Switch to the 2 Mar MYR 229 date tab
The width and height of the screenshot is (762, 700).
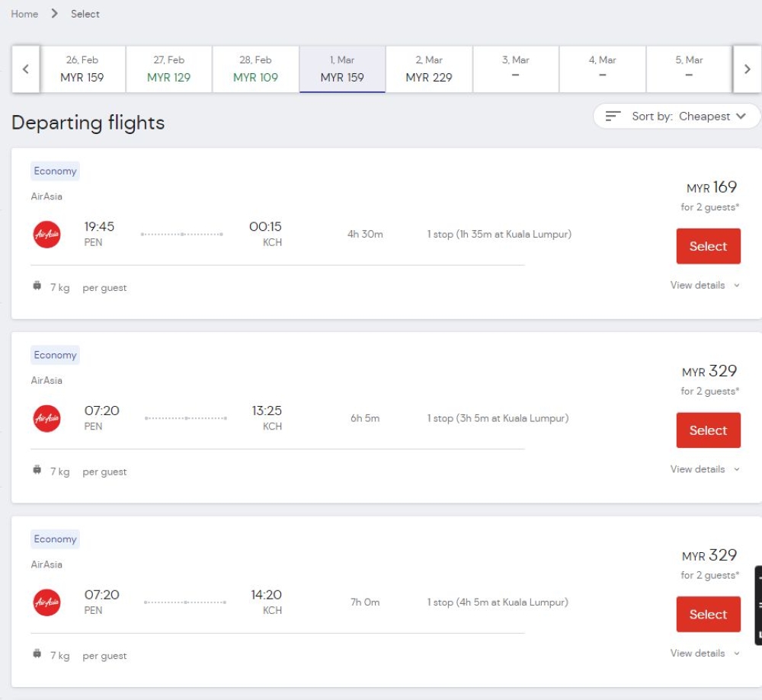pos(429,69)
